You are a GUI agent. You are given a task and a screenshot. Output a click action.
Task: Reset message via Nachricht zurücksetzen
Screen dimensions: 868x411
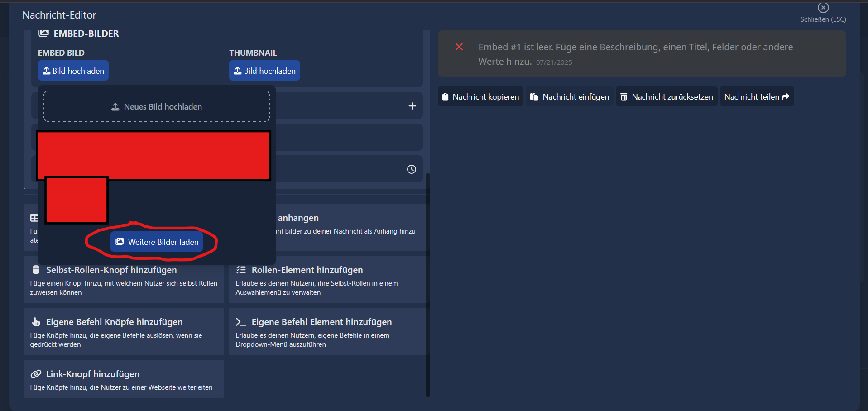point(667,97)
